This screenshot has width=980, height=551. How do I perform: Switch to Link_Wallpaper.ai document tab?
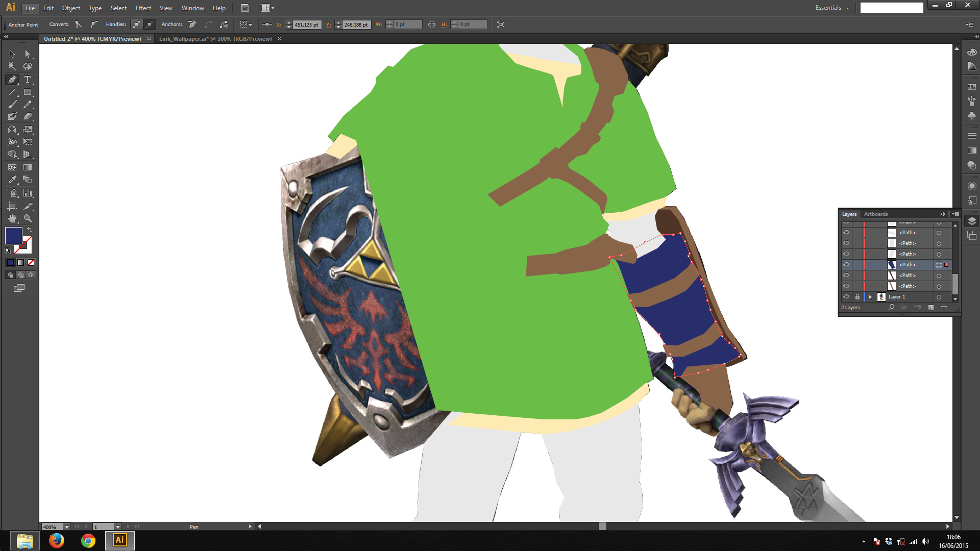pyautogui.click(x=215, y=39)
